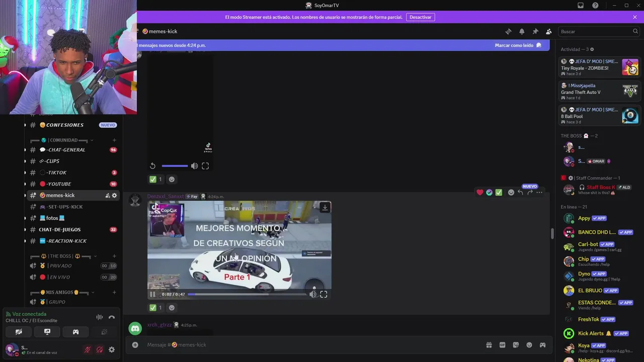This screenshot has width=644, height=362.
Task: Add reaction below the CREATIVOS video
Action: pos(172,307)
